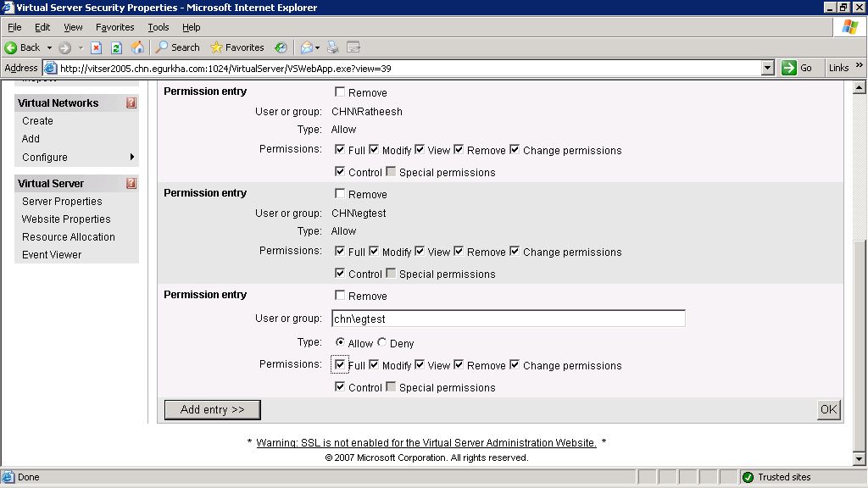Open Server Properties in the sidebar
This screenshot has width=868, height=488.
click(x=62, y=202)
